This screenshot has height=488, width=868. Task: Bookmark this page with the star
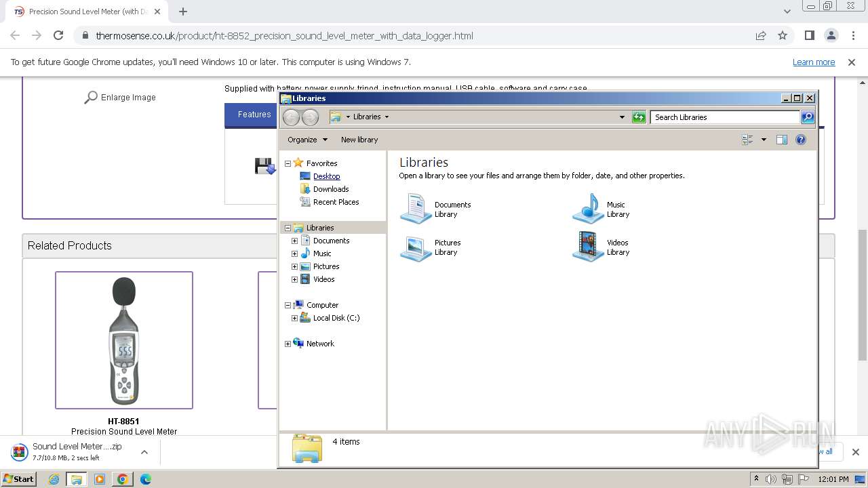783,36
